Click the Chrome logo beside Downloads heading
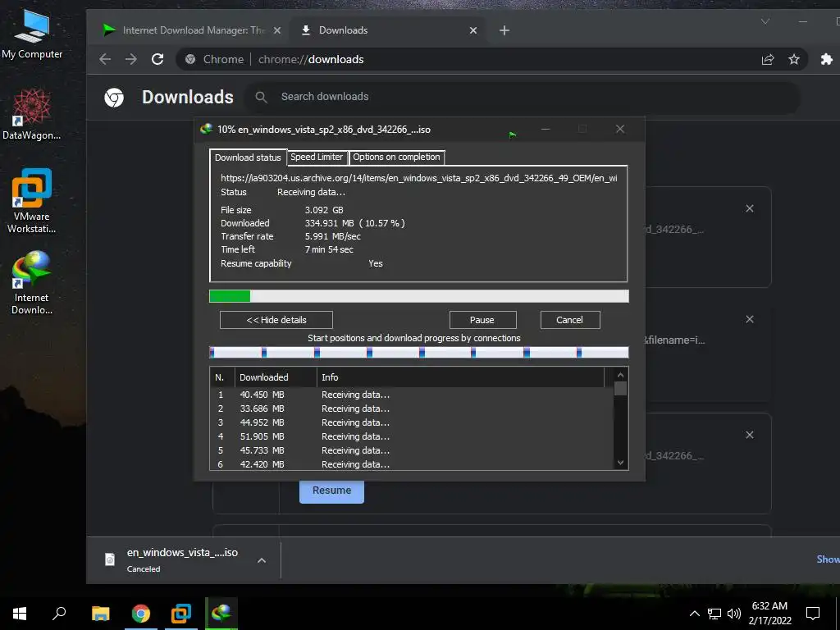 coord(114,98)
